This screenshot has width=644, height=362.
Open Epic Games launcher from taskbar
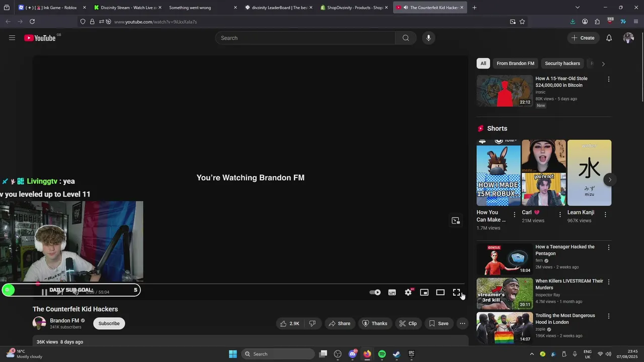[411, 354]
